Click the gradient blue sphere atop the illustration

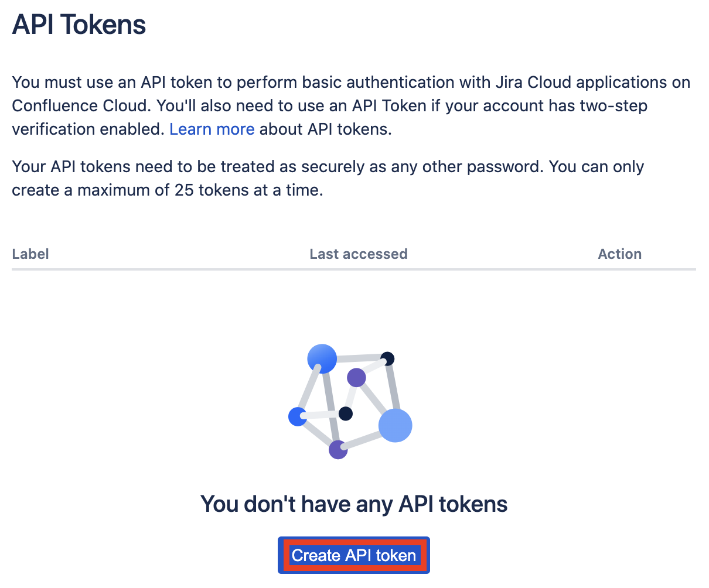point(322,359)
